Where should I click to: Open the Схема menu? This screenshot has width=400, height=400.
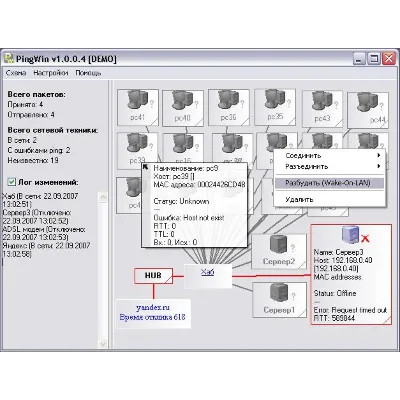[16, 73]
